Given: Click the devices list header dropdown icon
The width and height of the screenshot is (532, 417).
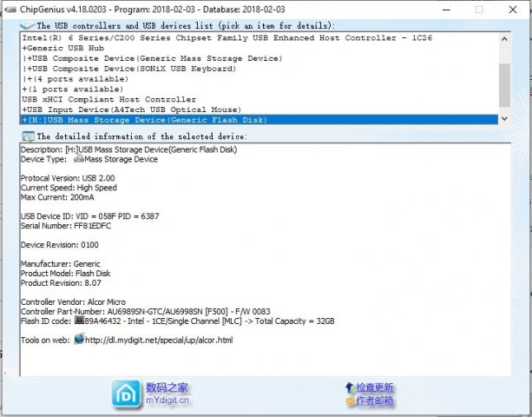Looking at the screenshot, I should pyautogui.click(x=29, y=26).
